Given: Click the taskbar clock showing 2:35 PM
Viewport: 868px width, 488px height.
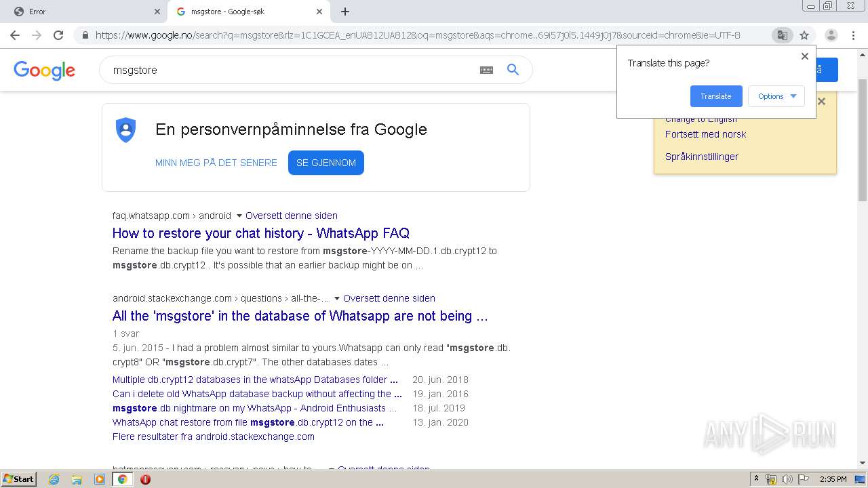Looking at the screenshot, I should click(833, 479).
